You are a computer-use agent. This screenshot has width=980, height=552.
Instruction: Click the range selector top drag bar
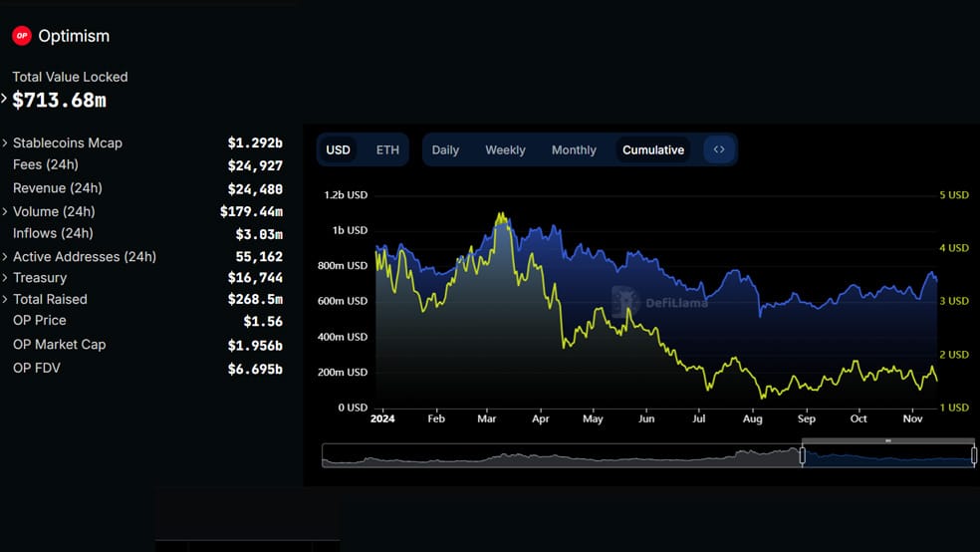point(888,440)
